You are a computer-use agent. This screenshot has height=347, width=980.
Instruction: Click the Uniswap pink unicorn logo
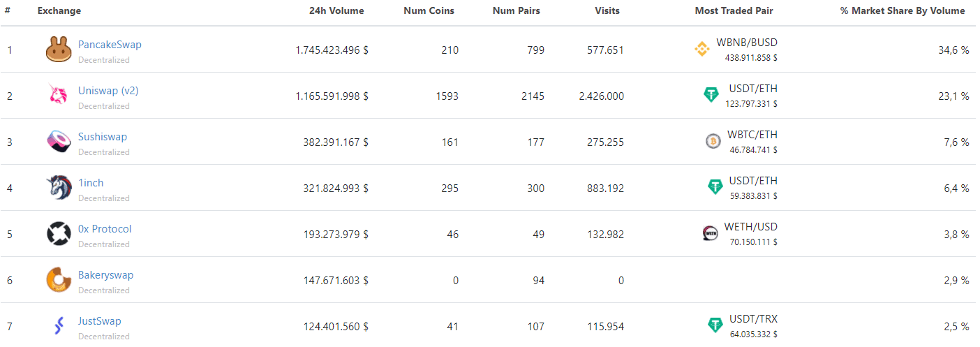point(58,95)
